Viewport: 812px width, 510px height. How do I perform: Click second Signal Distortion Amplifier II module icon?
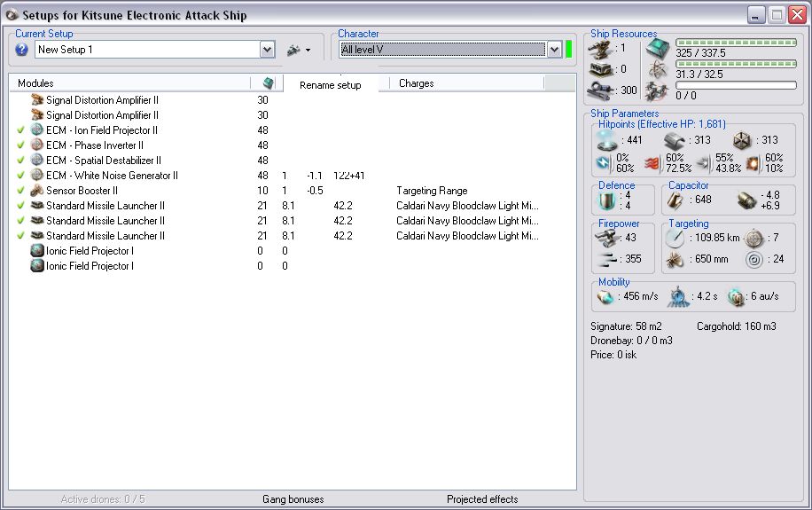tap(36, 114)
